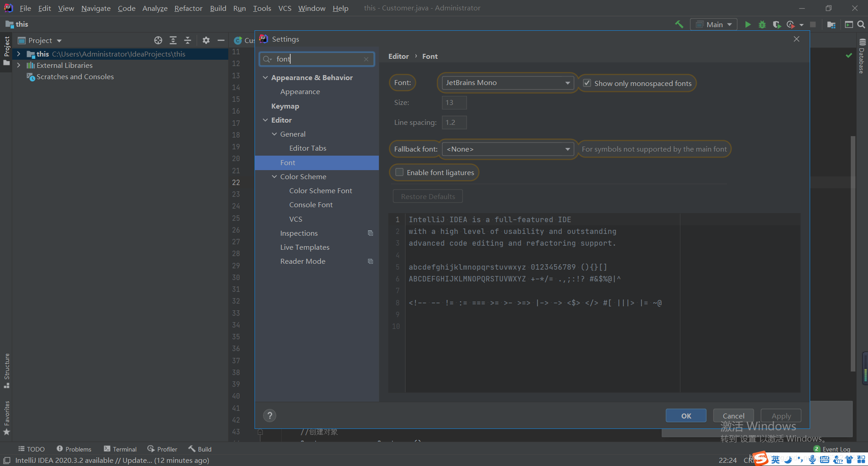Image resolution: width=868 pixels, height=466 pixels.
Task: Open Search Everywhere magnifier icon
Action: (861, 24)
